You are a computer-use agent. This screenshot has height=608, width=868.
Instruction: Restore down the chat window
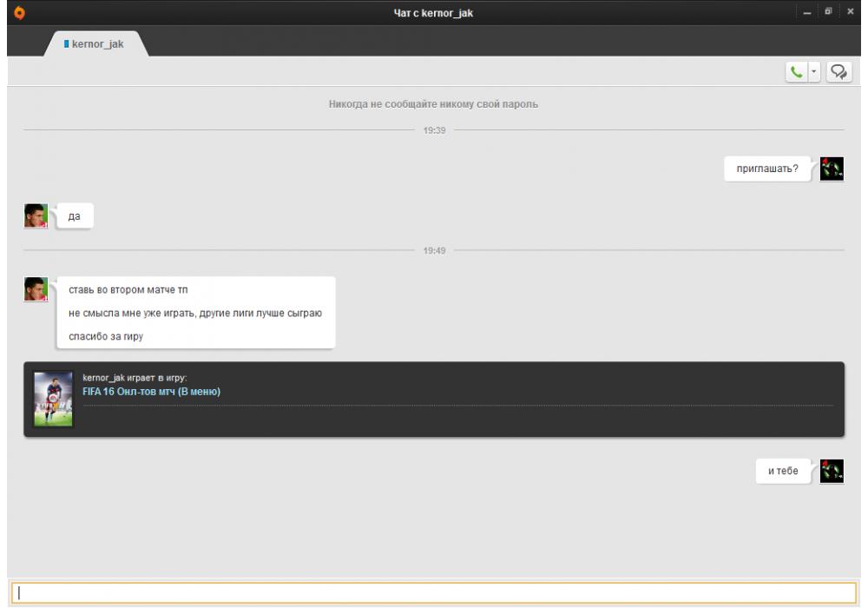click(x=829, y=11)
